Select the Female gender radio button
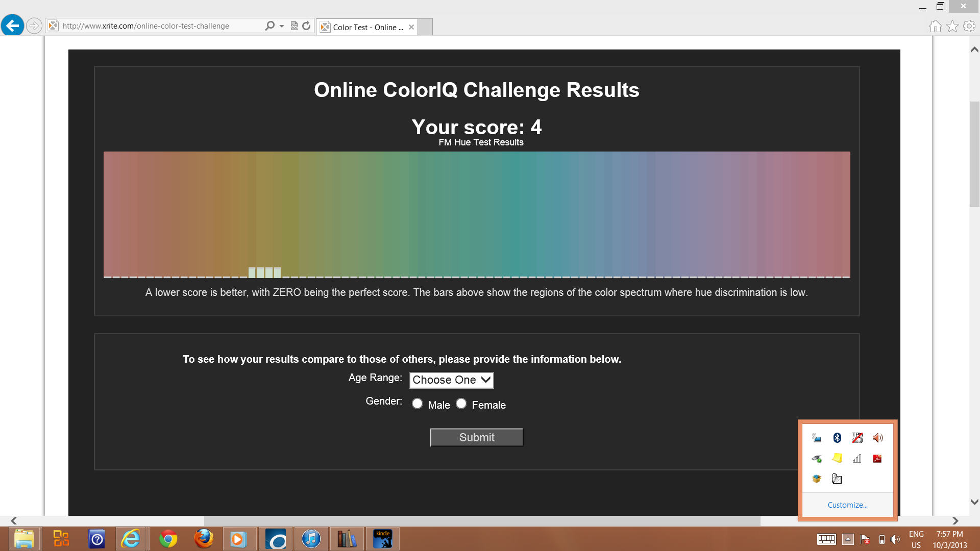Viewport: 980px width, 551px height. point(461,404)
